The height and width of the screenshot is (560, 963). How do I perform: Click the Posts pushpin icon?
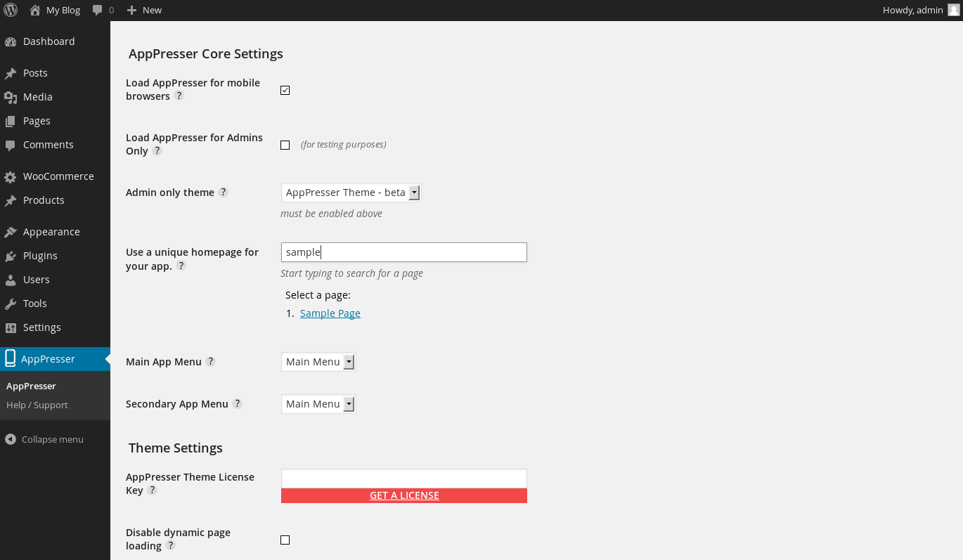click(x=10, y=73)
